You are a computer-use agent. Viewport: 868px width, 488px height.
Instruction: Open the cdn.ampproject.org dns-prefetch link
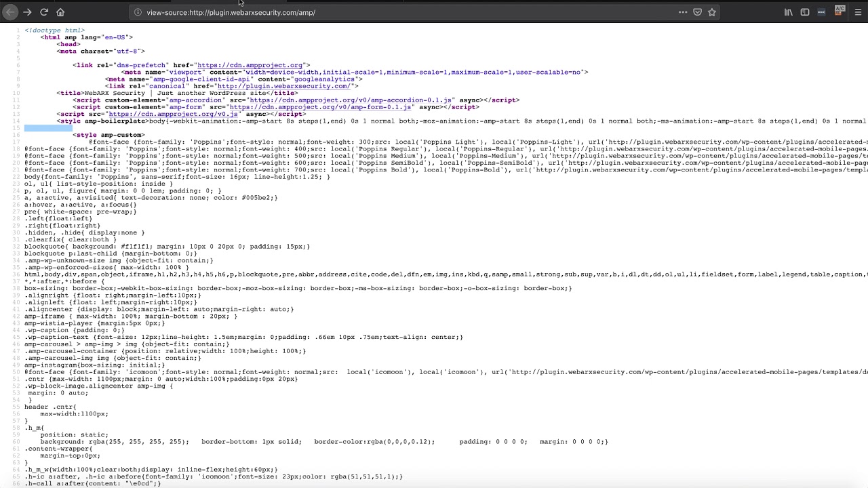tap(250, 65)
